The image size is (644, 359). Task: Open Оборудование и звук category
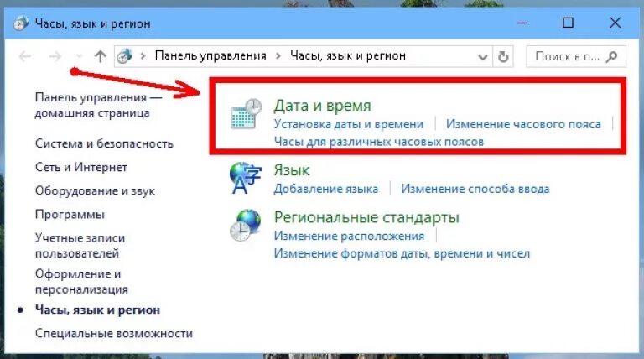coord(95,191)
